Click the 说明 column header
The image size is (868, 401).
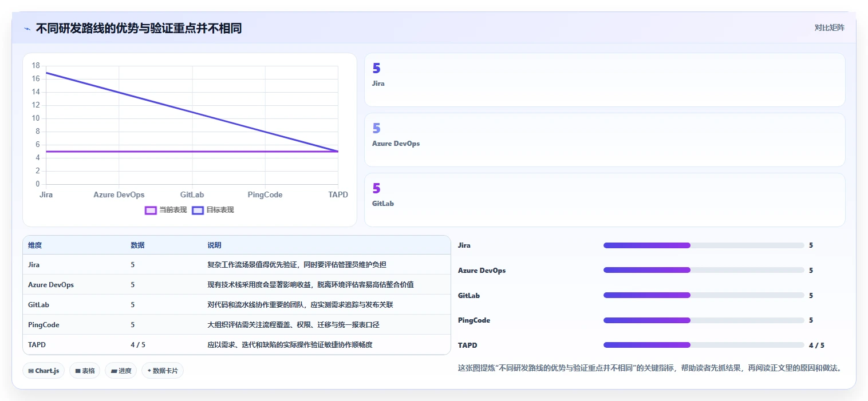pos(214,245)
